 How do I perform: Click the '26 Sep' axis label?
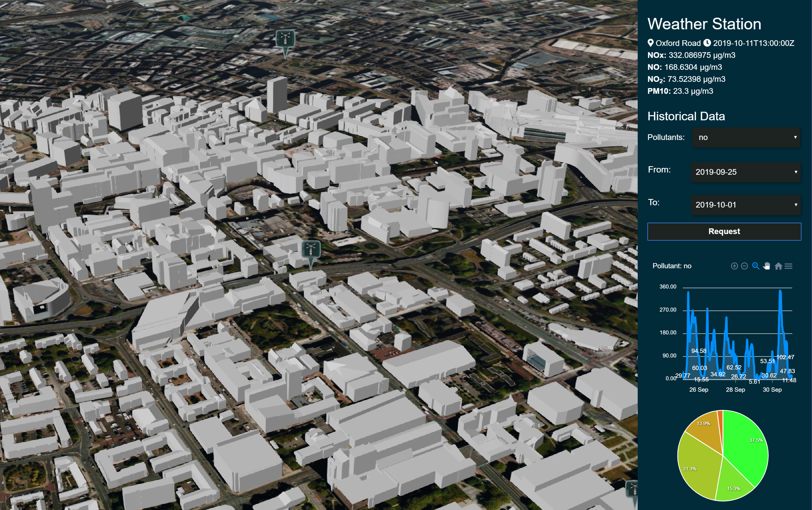pyautogui.click(x=698, y=390)
